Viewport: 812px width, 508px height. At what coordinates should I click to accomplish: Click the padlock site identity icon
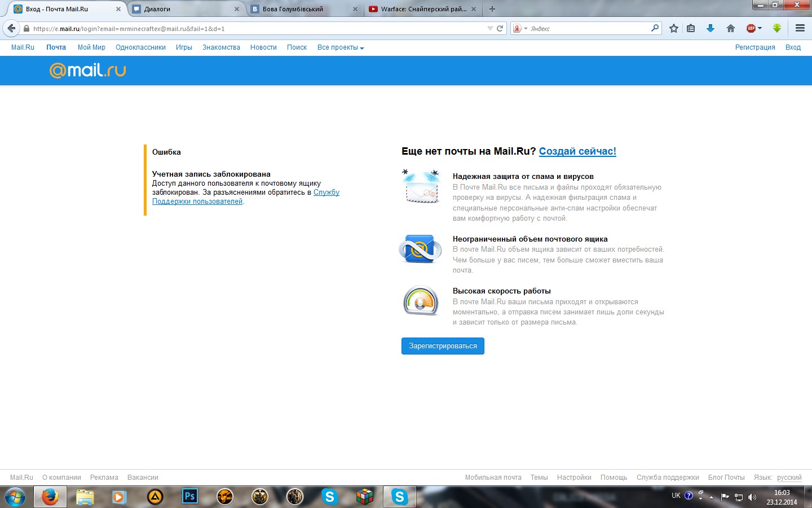tap(26, 28)
